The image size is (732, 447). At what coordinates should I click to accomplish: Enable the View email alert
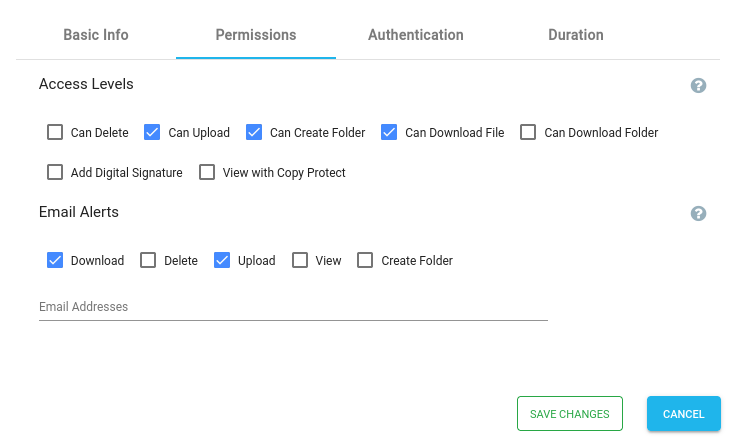(300, 260)
